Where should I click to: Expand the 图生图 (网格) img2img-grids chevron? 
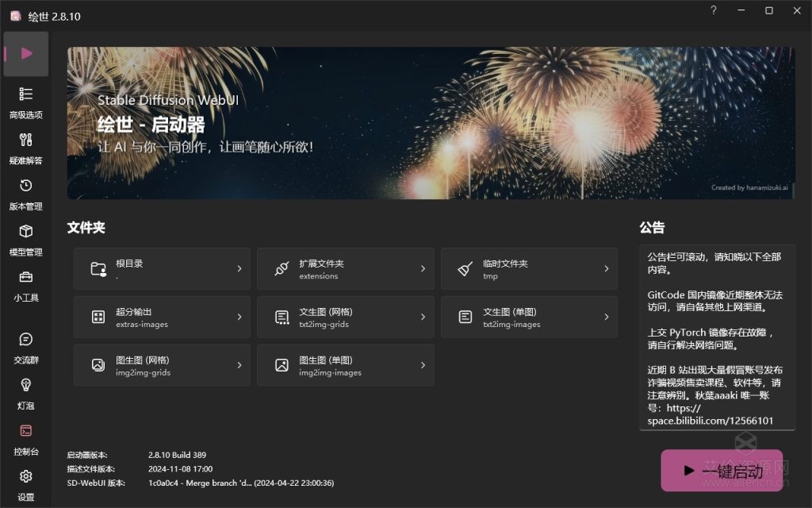[x=239, y=365]
